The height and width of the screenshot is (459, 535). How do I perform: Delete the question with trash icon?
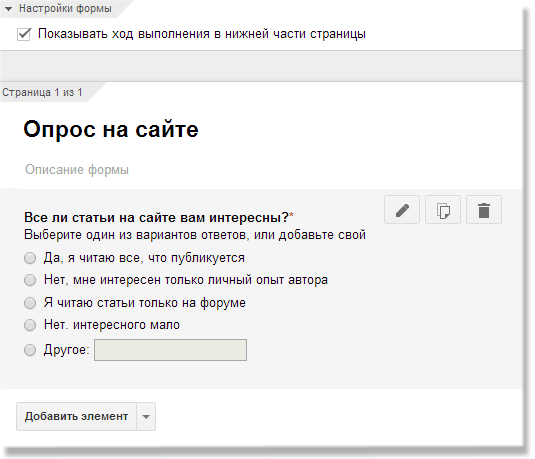pyautogui.click(x=484, y=210)
